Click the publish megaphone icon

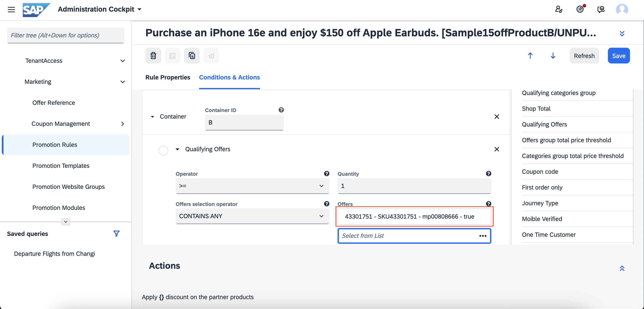[x=211, y=55]
